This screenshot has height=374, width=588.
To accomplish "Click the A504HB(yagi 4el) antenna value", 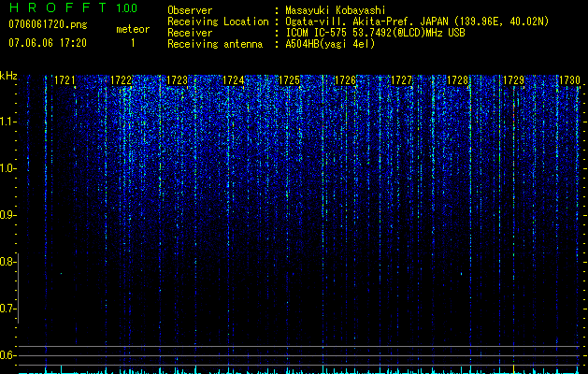I will [x=330, y=44].
